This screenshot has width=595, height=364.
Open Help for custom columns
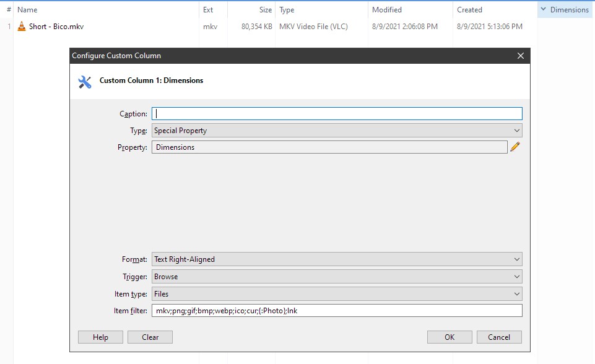click(100, 337)
